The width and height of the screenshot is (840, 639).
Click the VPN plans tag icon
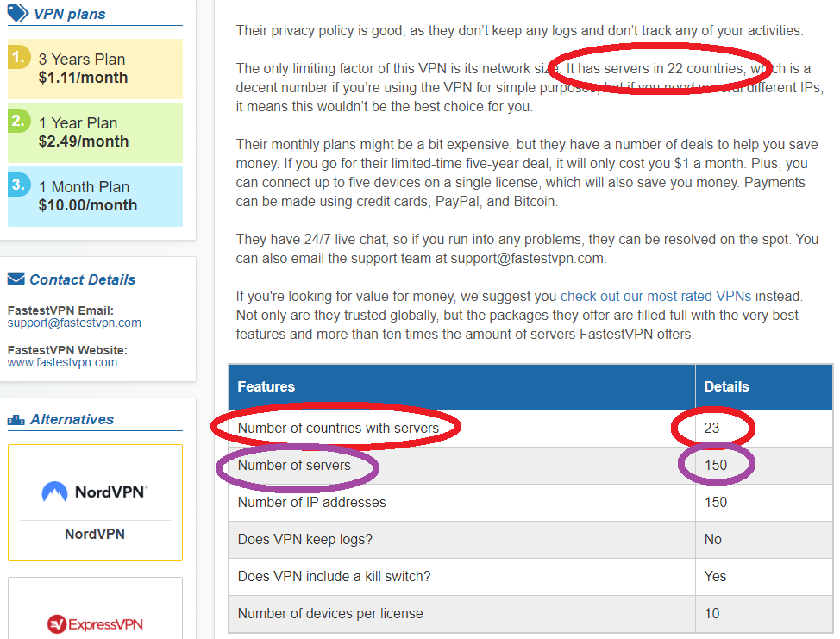pos(17,13)
